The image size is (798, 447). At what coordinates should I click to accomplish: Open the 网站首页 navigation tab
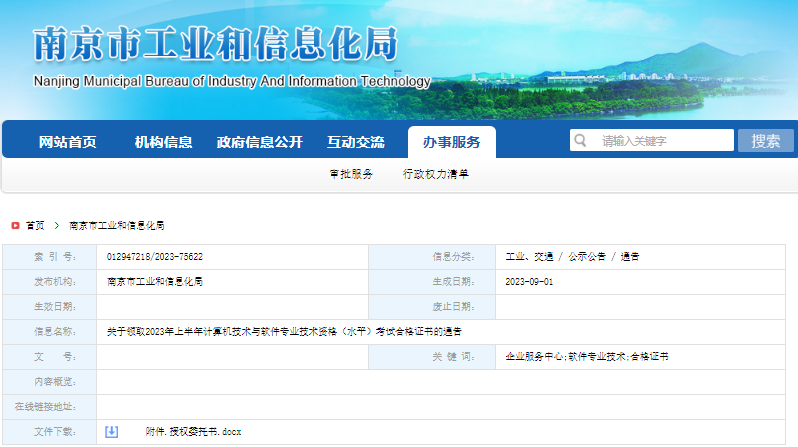point(67,142)
